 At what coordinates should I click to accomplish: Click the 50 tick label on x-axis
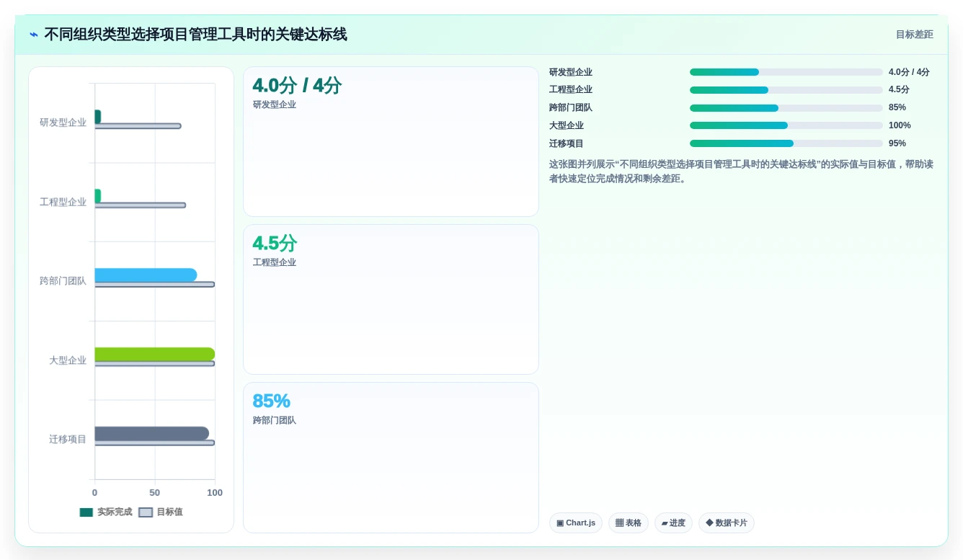pos(155,493)
